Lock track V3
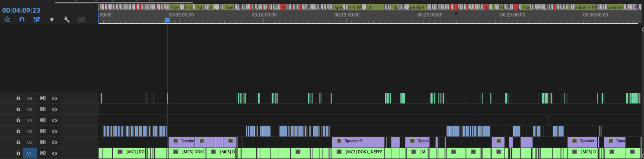The width and height of the screenshot is (644, 159). coord(18,131)
